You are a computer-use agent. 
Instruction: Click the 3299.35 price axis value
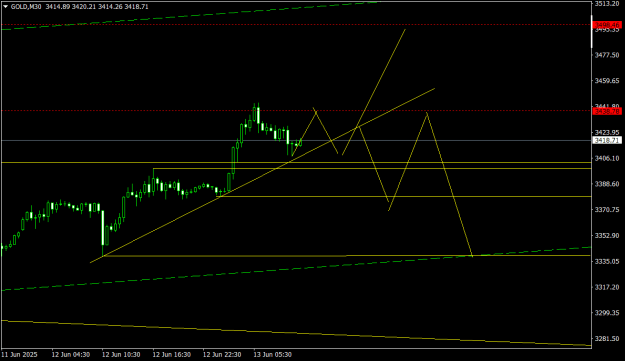[607, 313]
